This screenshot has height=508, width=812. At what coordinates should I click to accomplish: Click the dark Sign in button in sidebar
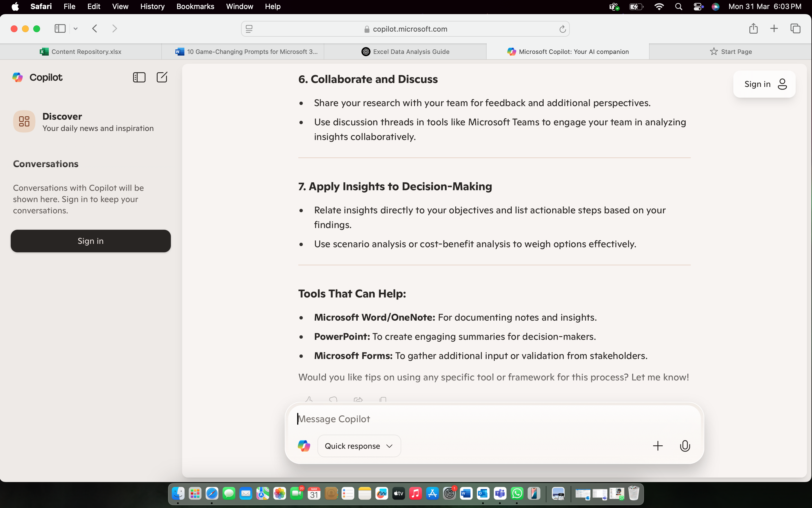click(91, 241)
